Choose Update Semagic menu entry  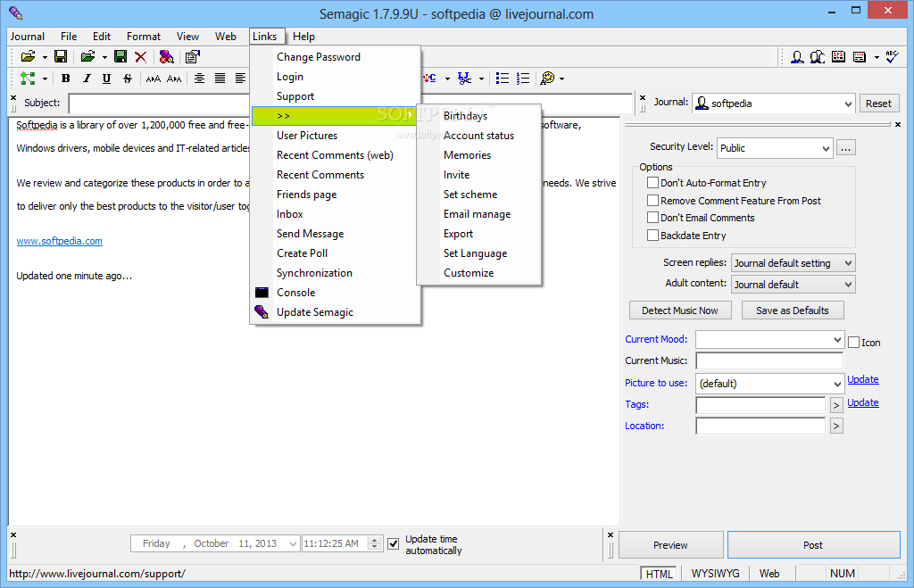pos(315,312)
